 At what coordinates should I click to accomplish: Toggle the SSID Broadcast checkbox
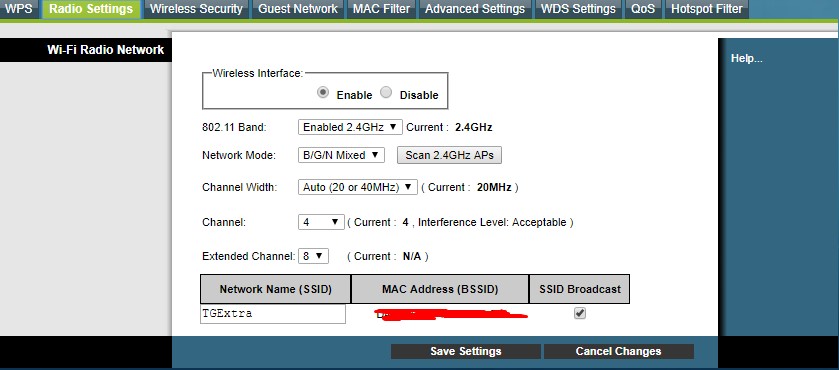[579, 313]
